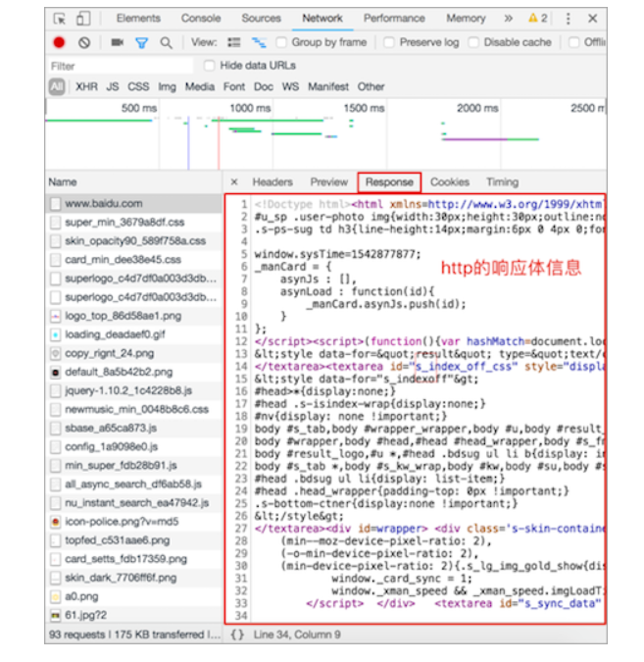
Task: Select the Network tab
Action: pos(322,19)
